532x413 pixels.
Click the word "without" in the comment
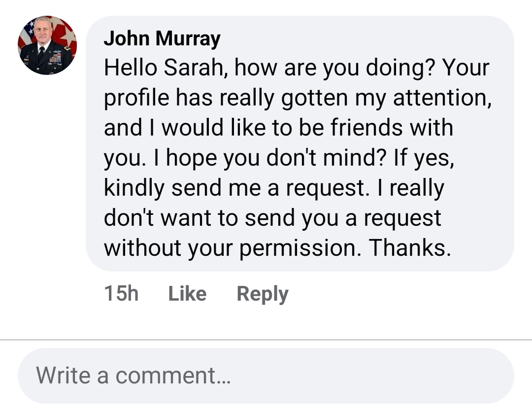143,248
